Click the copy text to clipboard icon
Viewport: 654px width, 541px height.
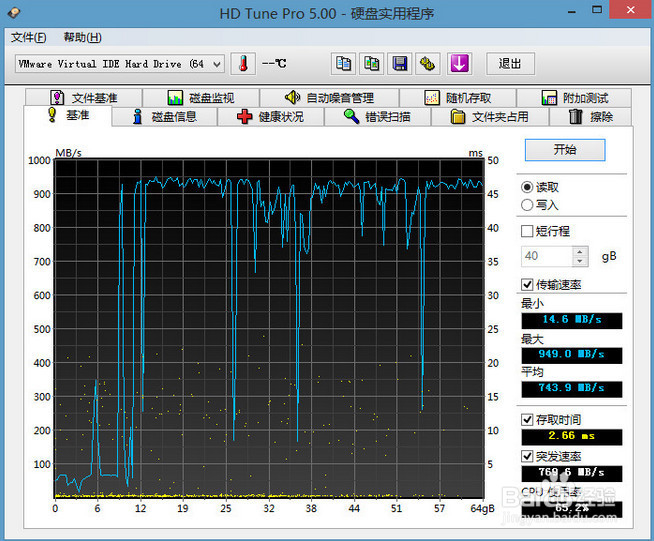point(343,64)
